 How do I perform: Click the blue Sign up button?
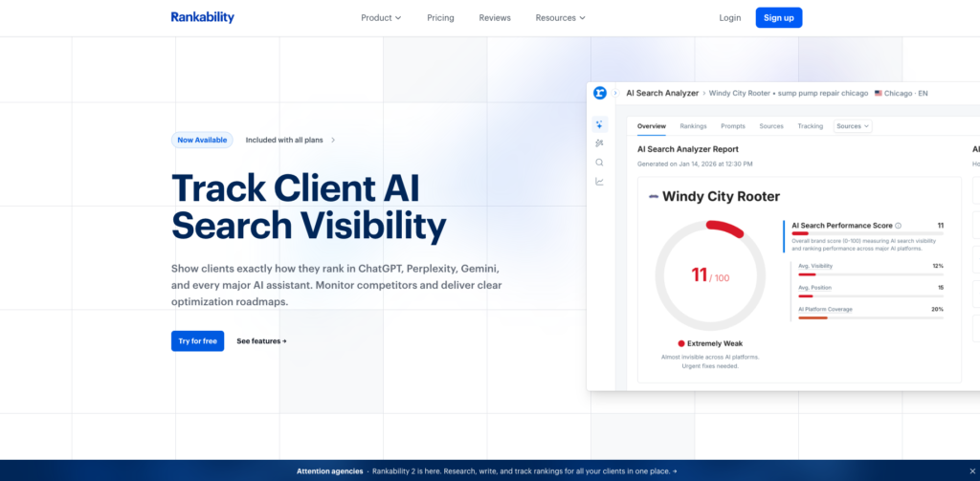pyautogui.click(x=778, y=17)
